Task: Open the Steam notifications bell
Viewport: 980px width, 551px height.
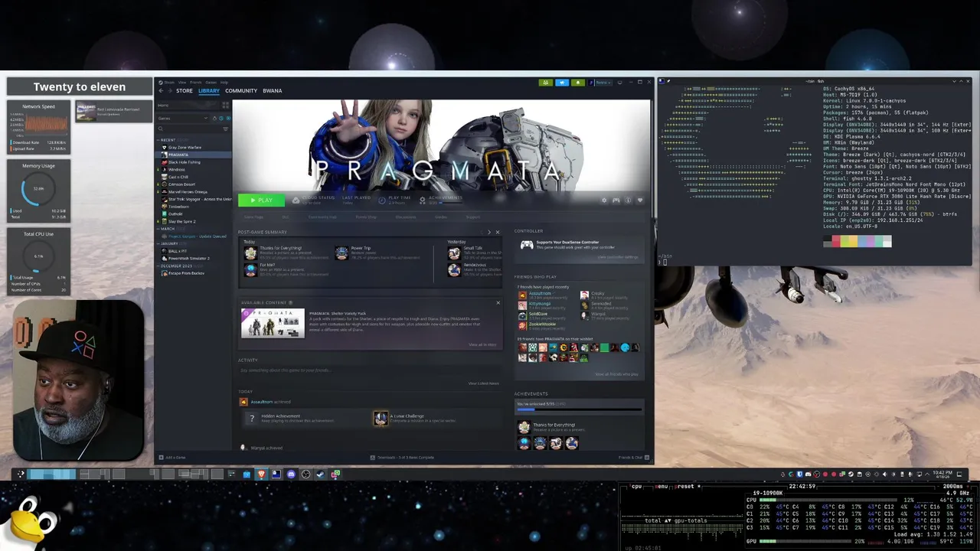Action: [x=578, y=83]
